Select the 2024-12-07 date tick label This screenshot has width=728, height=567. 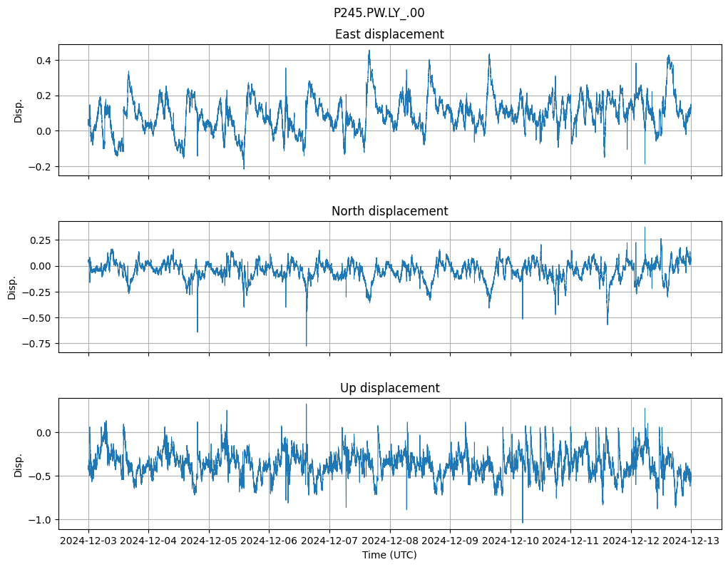329,541
